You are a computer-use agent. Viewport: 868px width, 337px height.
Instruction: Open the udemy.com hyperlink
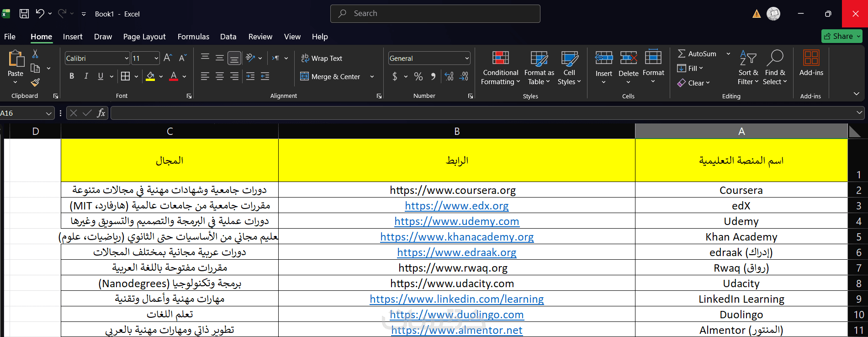coord(456,221)
